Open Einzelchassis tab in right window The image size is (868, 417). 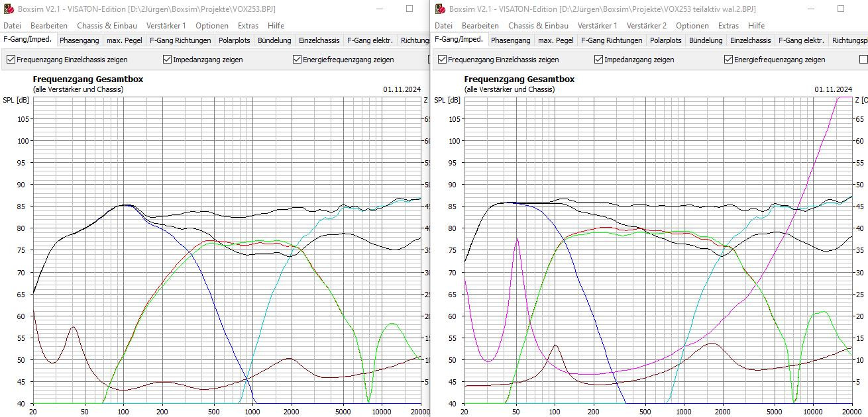(750, 40)
